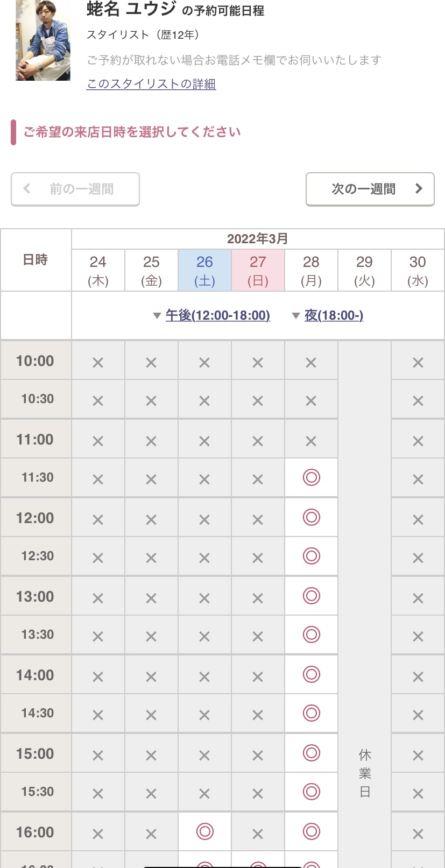The width and height of the screenshot is (445, 868).
Task: Pick the 13:00 double-circle slot on March 28
Action: coord(311,596)
